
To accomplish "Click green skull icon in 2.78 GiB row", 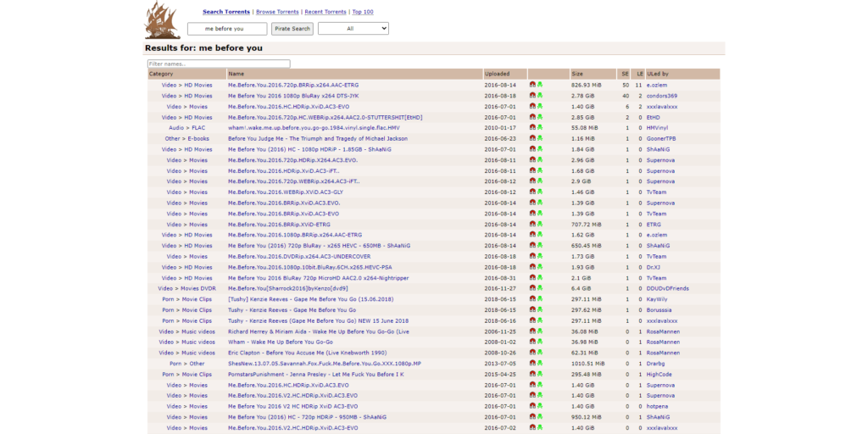I will tap(540, 95).
